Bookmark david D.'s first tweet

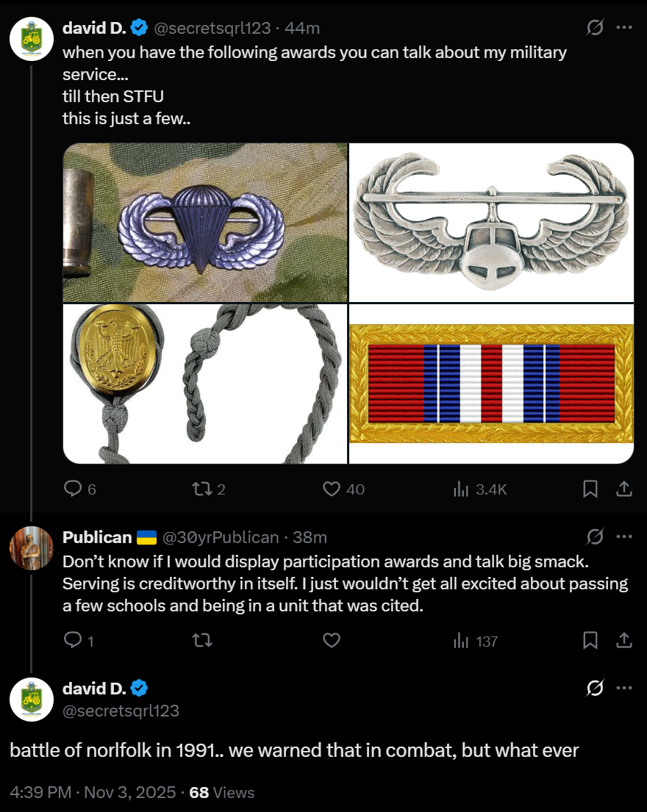coord(590,489)
